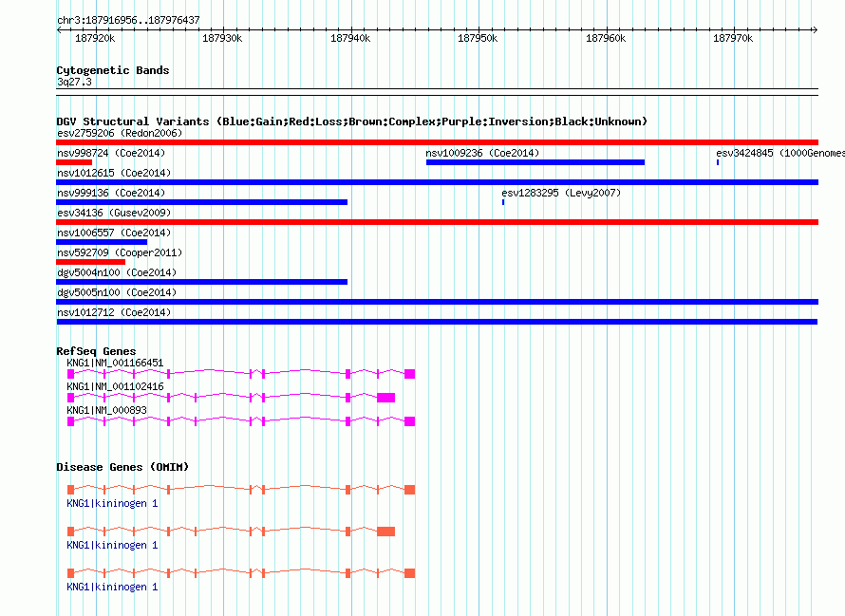Open the esv3424845 (1000Genomes) variant label
Viewport: 845px width, 616px height.
point(780,153)
